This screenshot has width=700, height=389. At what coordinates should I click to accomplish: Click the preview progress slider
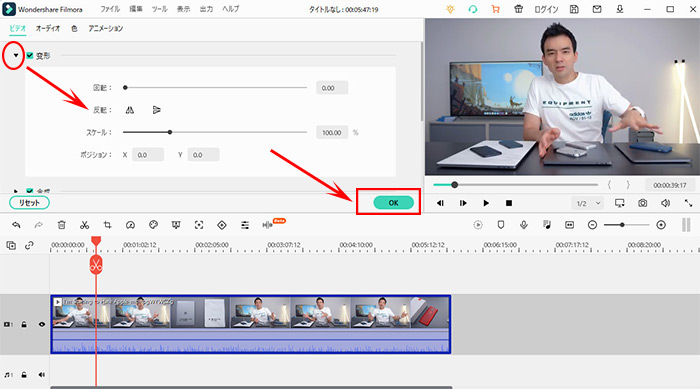coord(516,184)
